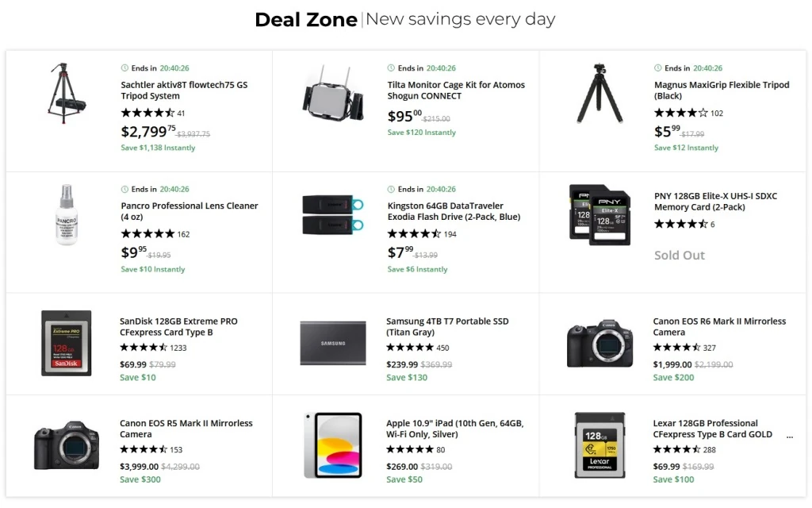
Task: Open the Canon EOS R5 Mark II title link
Action: point(184,429)
